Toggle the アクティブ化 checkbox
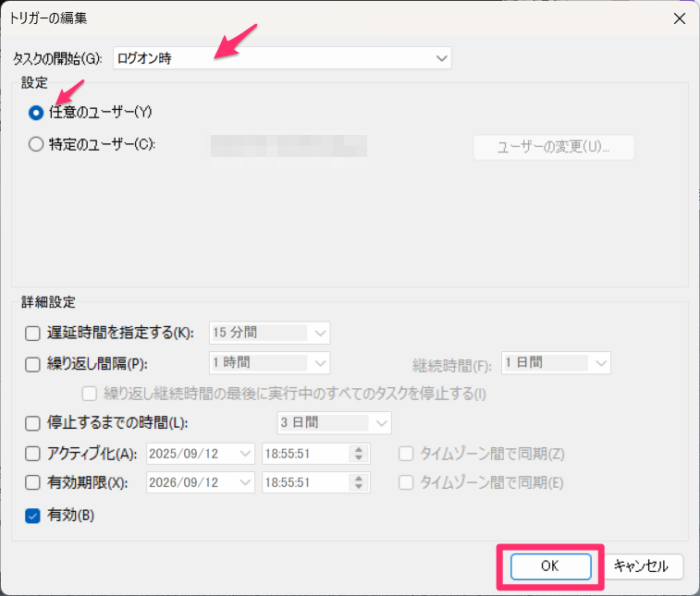 click(32, 453)
